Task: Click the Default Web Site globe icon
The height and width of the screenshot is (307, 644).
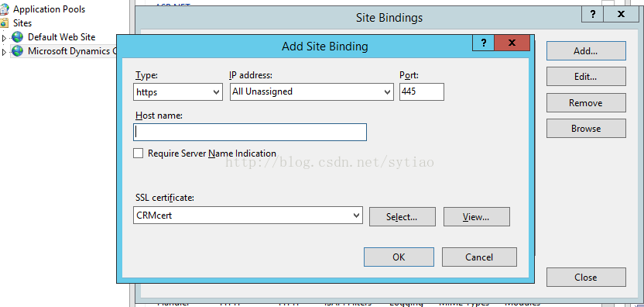Action: click(x=17, y=37)
